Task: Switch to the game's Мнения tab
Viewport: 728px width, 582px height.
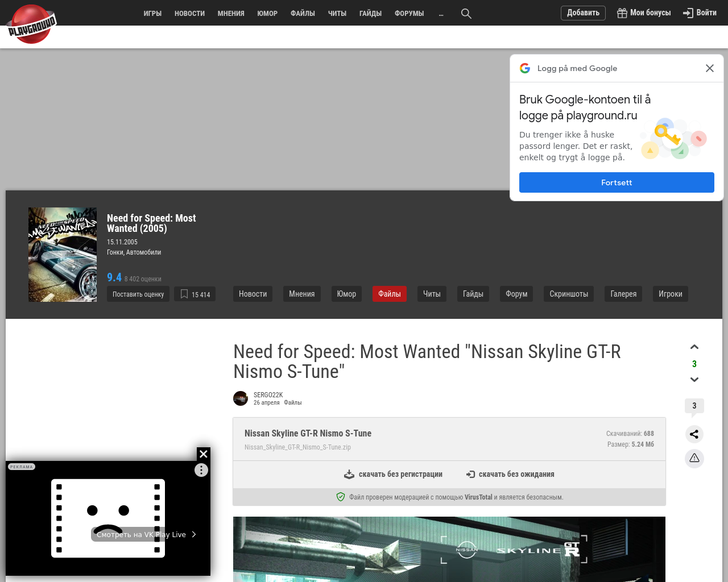Action: pos(302,294)
